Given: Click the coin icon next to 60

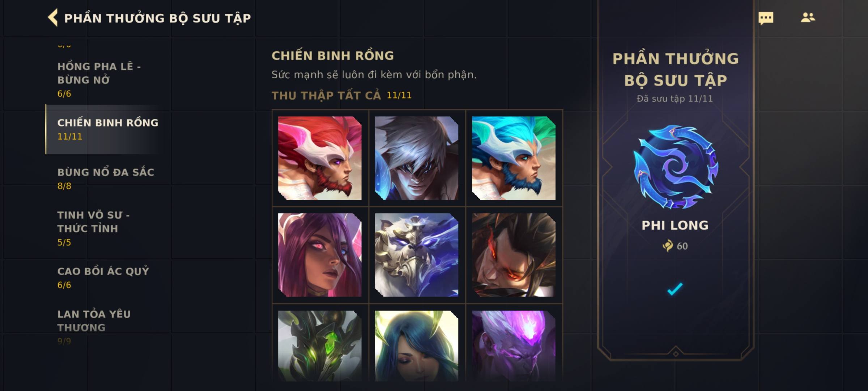Looking at the screenshot, I should 668,246.
